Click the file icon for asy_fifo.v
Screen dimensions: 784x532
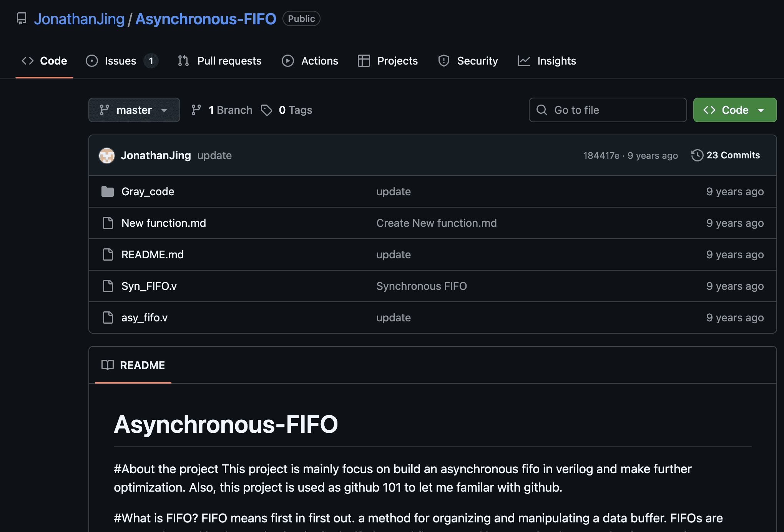point(108,318)
